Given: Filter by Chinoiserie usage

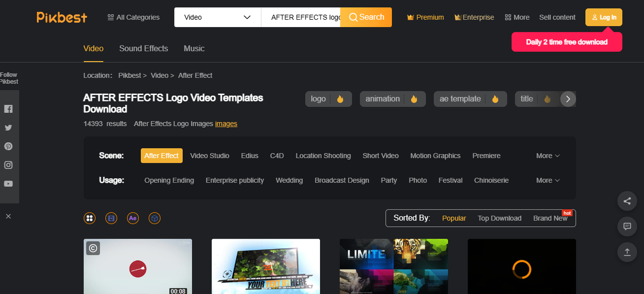Looking at the screenshot, I should pyautogui.click(x=492, y=180).
